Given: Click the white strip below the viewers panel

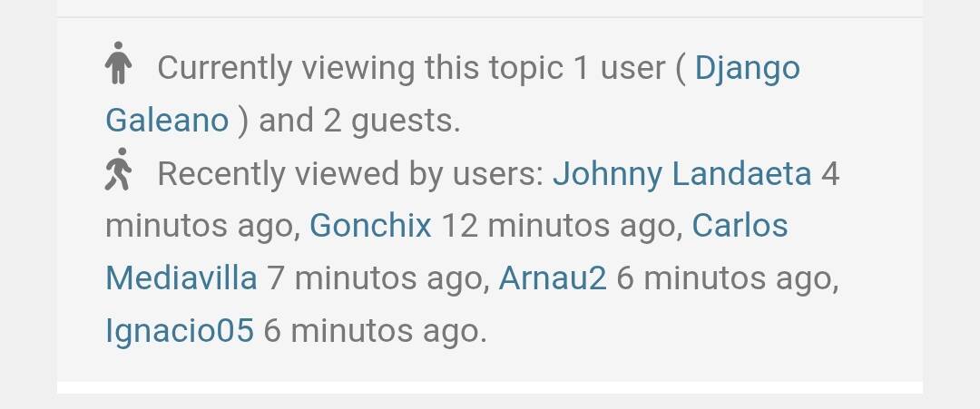Looking at the screenshot, I should (x=489, y=388).
